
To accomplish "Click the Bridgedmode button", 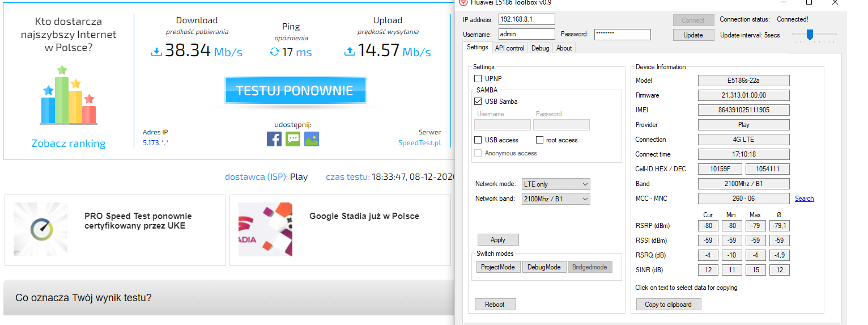I will [590, 267].
